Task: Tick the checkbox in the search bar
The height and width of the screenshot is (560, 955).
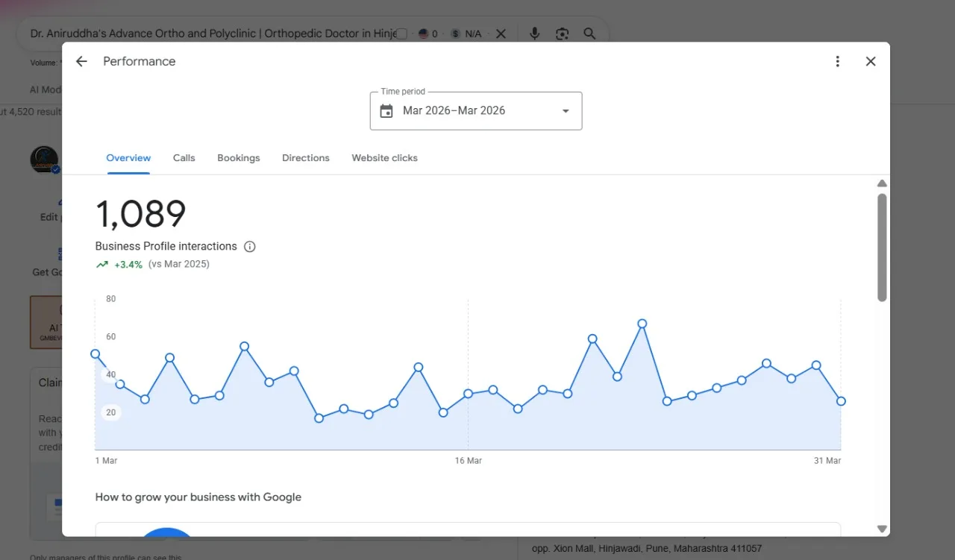Action: [401, 34]
